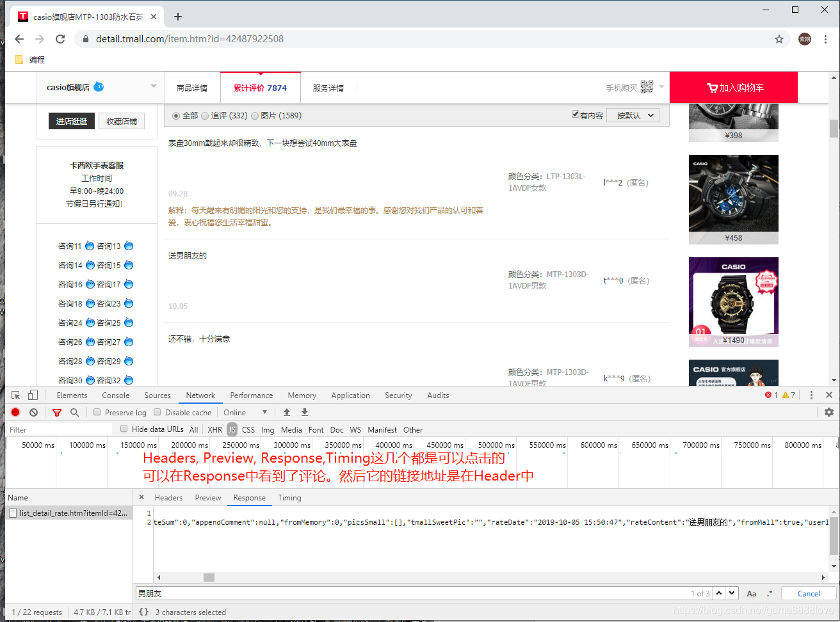This screenshot has height=622, width=840.
Task: Enable Preserve log checkbox
Action: pos(97,412)
